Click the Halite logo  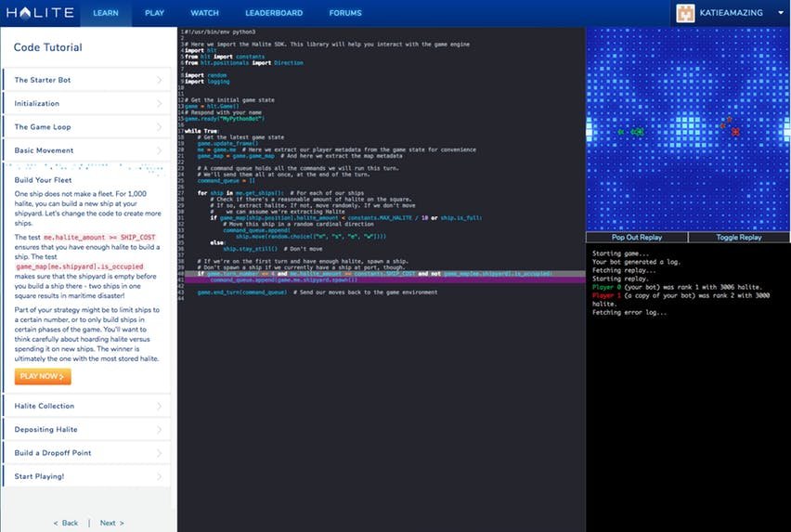(40, 13)
